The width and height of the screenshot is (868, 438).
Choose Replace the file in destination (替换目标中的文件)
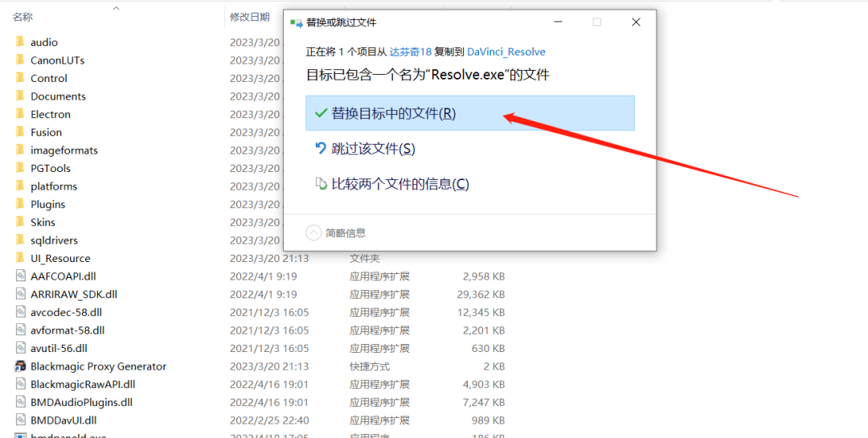[470, 113]
